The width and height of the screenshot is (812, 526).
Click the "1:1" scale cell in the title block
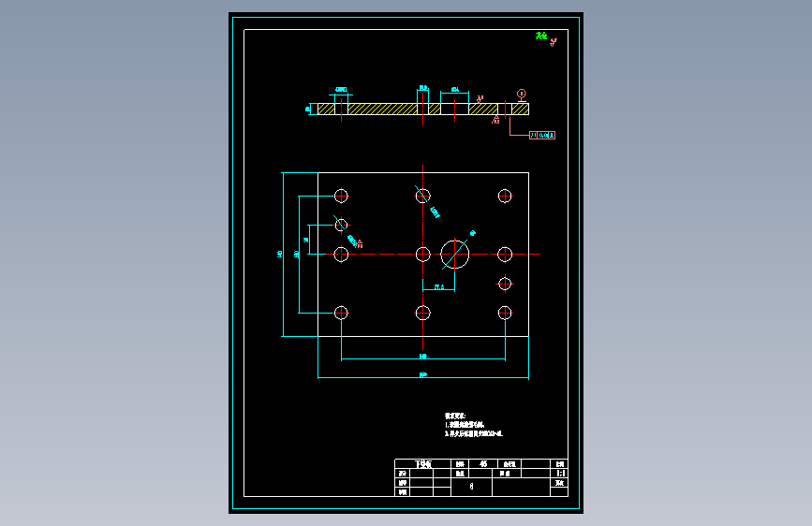(560, 474)
